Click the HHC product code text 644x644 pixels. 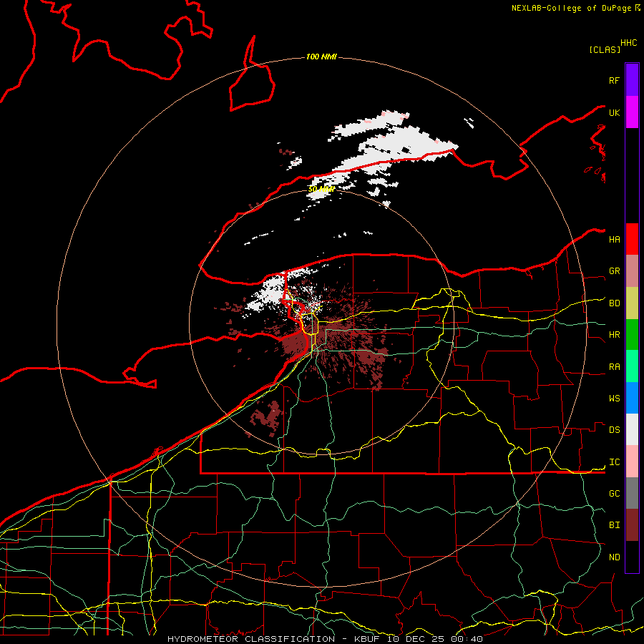point(629,43)
